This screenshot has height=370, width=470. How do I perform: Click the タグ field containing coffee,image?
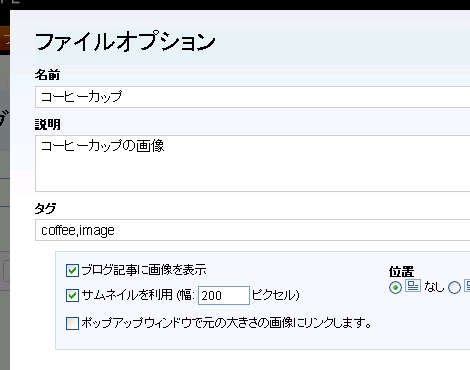(252, 230)
